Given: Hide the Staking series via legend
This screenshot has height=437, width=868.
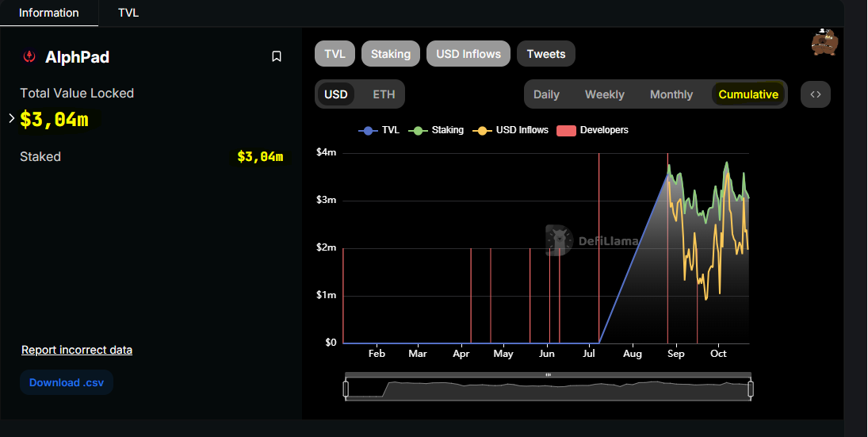Looking at the screenshot, I should [x=436, y=130].
